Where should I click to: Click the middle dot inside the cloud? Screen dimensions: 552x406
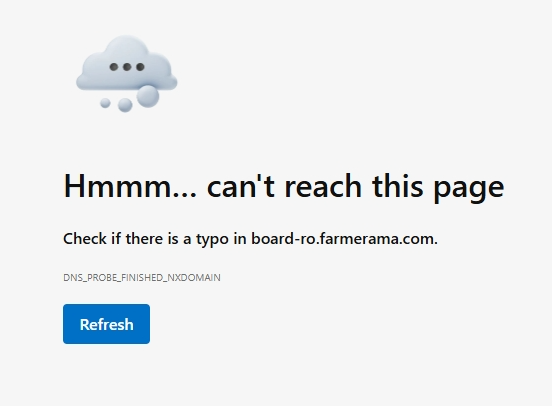click(127, 67)
